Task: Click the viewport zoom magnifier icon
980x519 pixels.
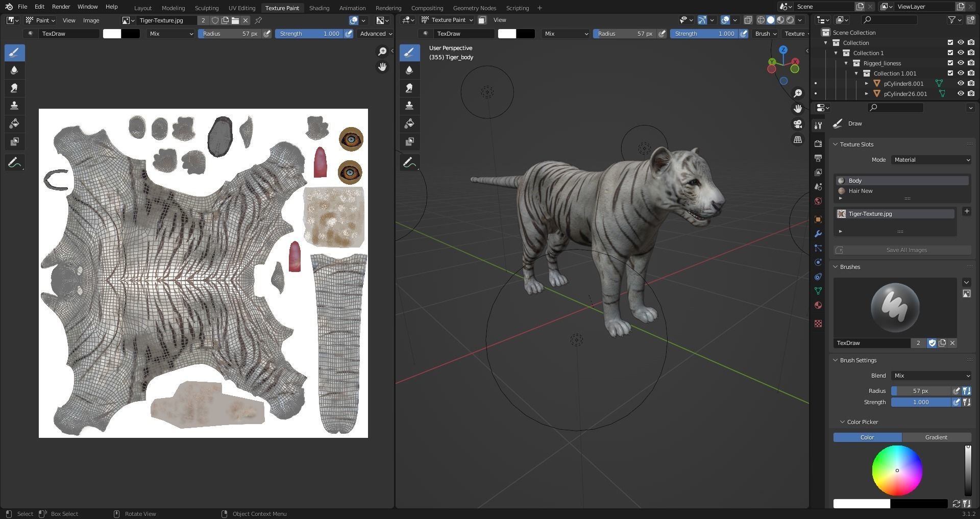Action: point(797,93)
